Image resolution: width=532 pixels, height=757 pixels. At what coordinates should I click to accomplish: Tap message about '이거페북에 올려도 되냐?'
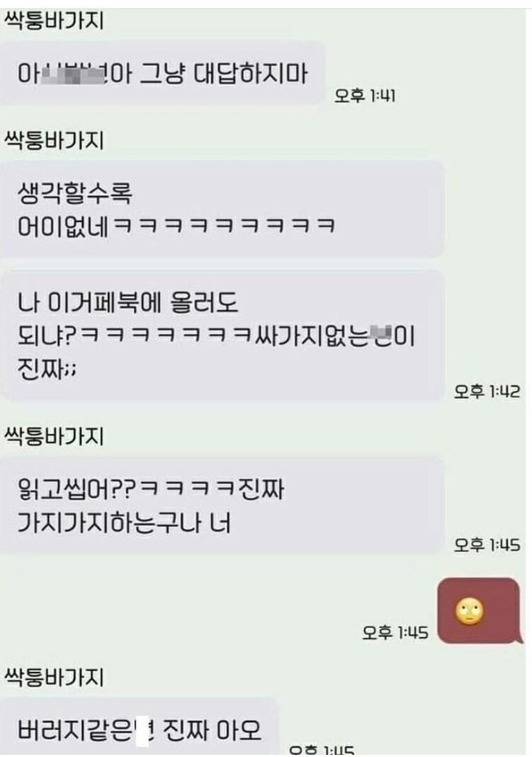click(222, 336)
